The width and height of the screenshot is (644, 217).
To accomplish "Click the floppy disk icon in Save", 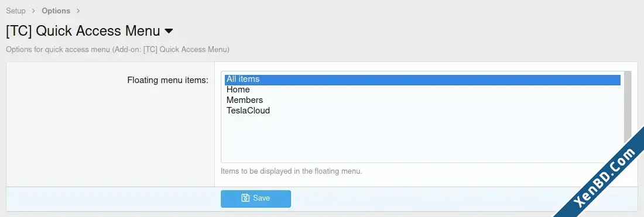I will pos(245,198).
